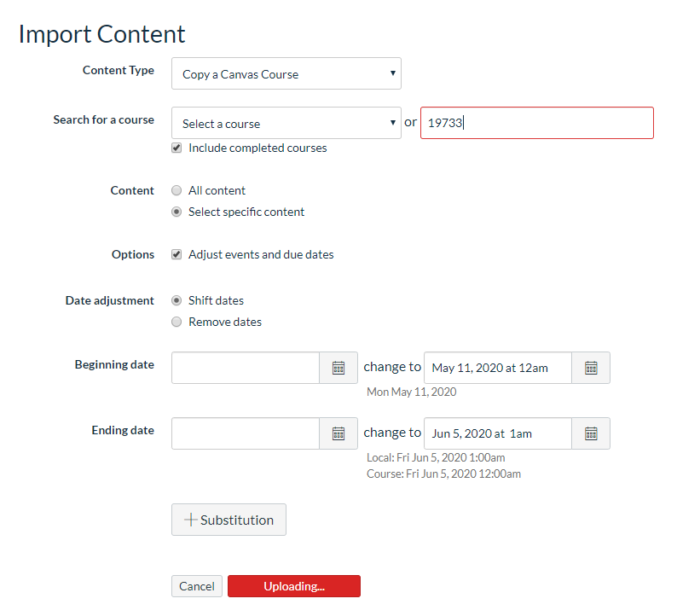677x616 pixels.
Task: Click the Jun 5, 2020 at 1am field
Action: tap(498, 433)
